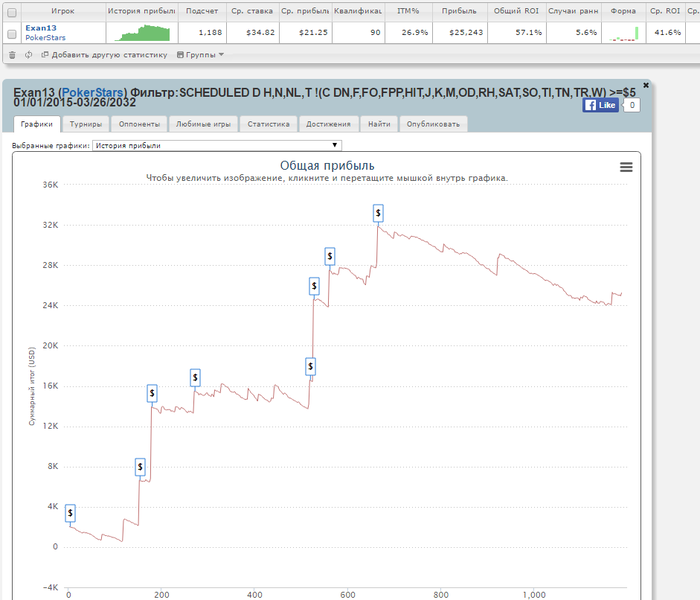Check the Exan13 row checkbox
Screen dimensions: 700x600
click(12, 34)
